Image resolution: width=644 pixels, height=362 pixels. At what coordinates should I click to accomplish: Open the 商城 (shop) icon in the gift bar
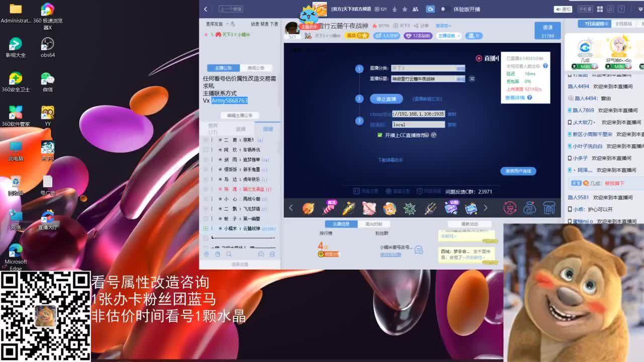549,208
